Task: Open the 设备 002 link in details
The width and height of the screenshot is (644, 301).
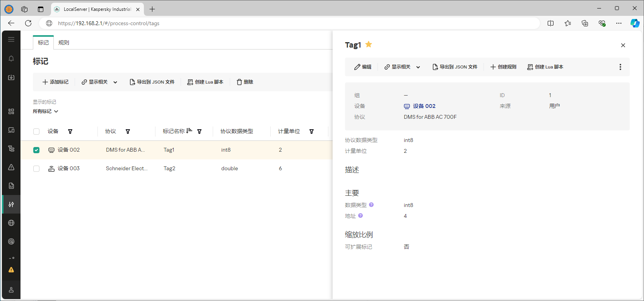Action: click(424, 106)
